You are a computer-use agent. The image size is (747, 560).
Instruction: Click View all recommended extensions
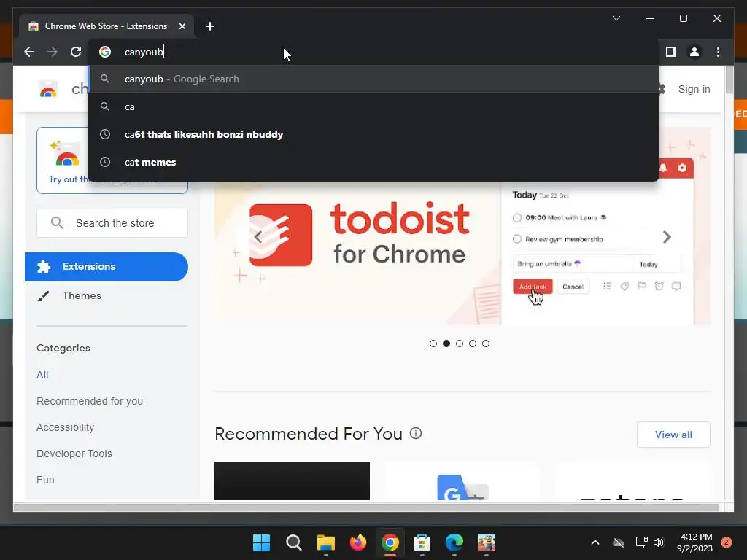click(x=673, y=435)
